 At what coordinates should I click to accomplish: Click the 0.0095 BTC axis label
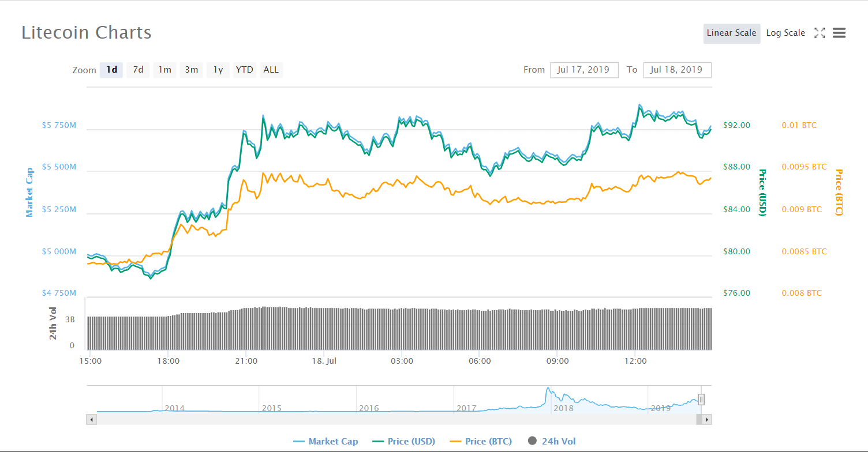pos(804,167)
